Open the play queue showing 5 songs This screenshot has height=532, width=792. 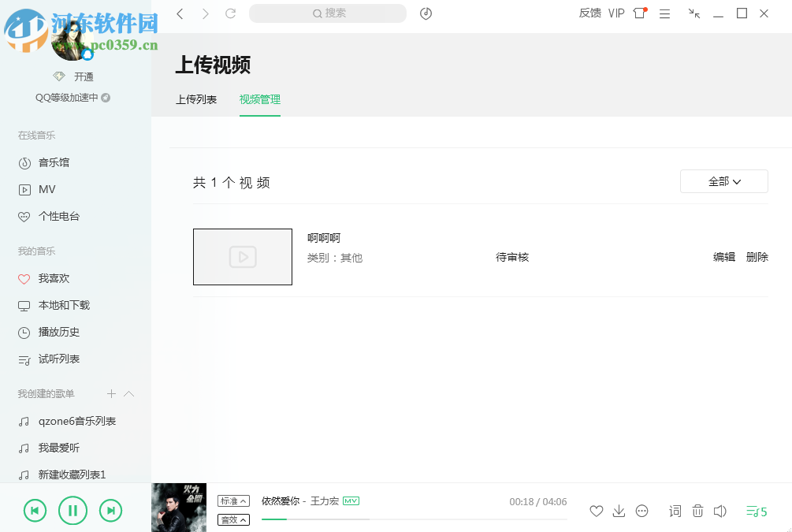coord(755,511)
